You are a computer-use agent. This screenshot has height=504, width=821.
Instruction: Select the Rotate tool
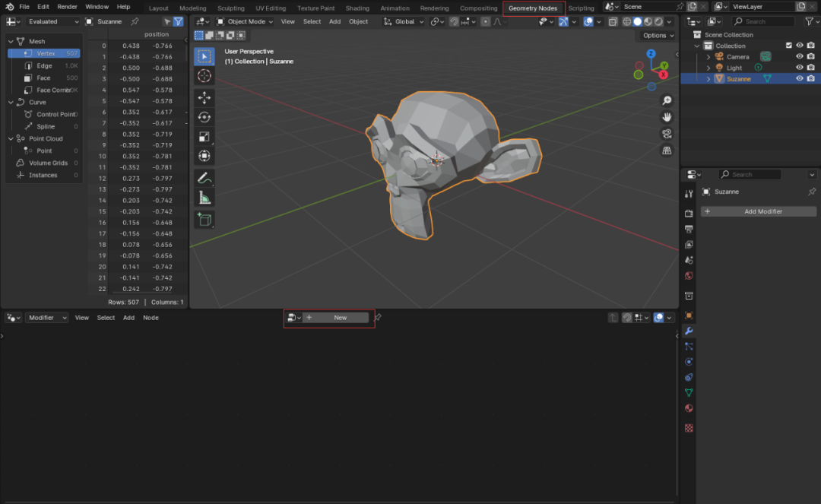tap(204, 117)
